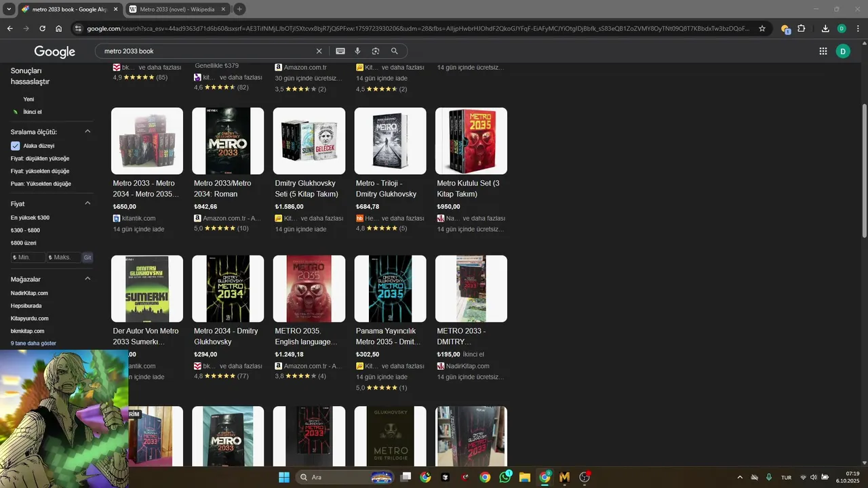Screen dimensions: 868x488
Task: Clear the search box with the X icon
Action: [x=319, y=51]
